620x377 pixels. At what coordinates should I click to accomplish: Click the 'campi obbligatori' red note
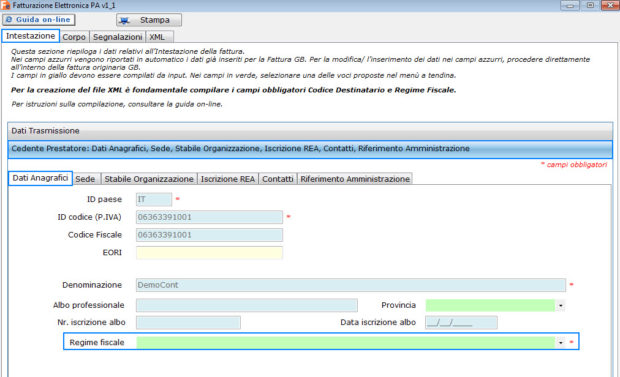(x=574, y=165)
